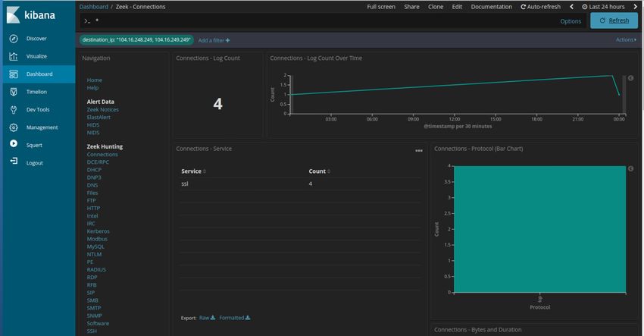Open DHCP hunting link
The height and width of the screenshot is (336, 644).
[x=94, y=170]
